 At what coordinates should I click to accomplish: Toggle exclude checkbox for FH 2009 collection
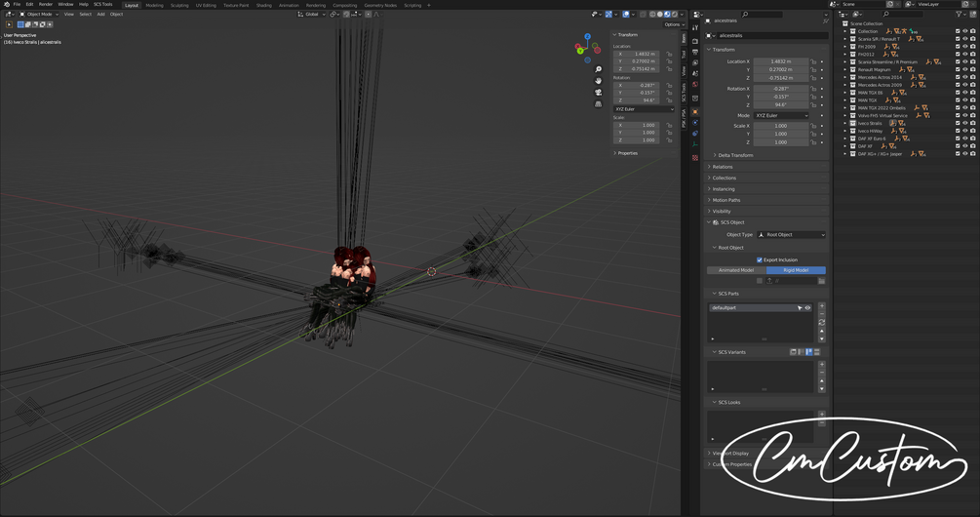coord(958,47)
